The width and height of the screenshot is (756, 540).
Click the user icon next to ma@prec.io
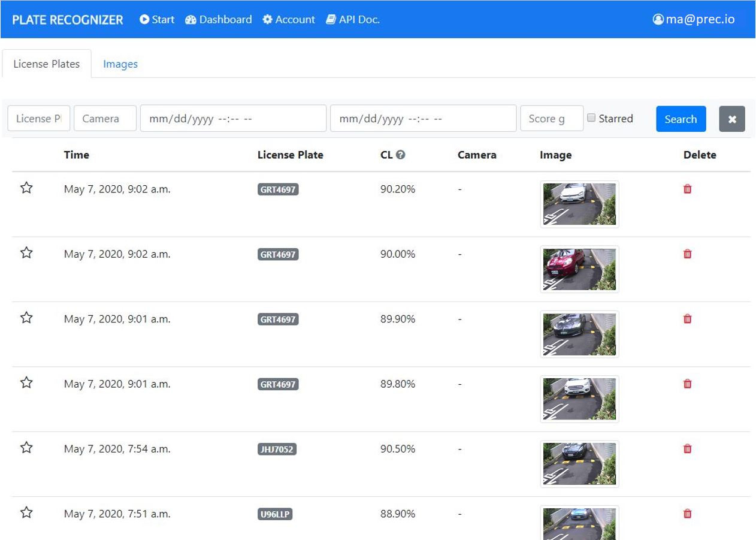pyautogui.click(x=658, y=19)
